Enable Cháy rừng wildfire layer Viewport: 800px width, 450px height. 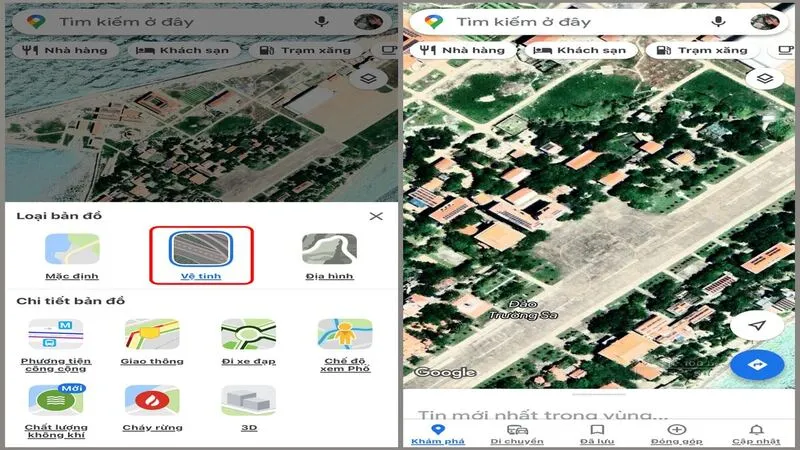(x=152, y=408)
